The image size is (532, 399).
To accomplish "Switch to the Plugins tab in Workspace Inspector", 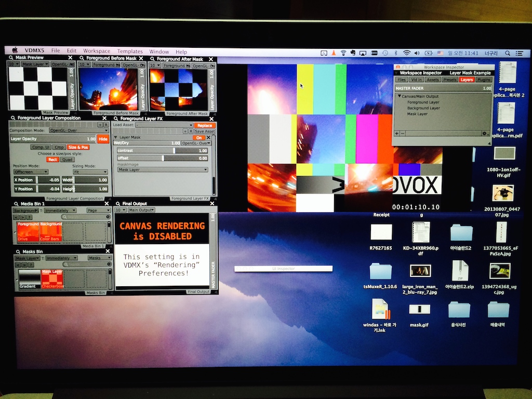I will coord(484,79).
